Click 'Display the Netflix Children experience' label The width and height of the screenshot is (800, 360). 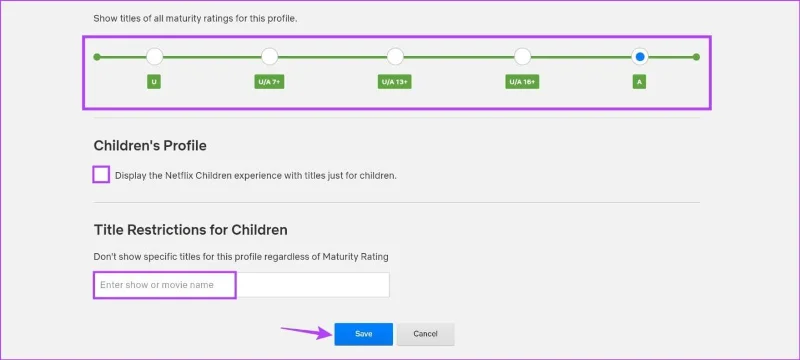[x=256, y=175]
